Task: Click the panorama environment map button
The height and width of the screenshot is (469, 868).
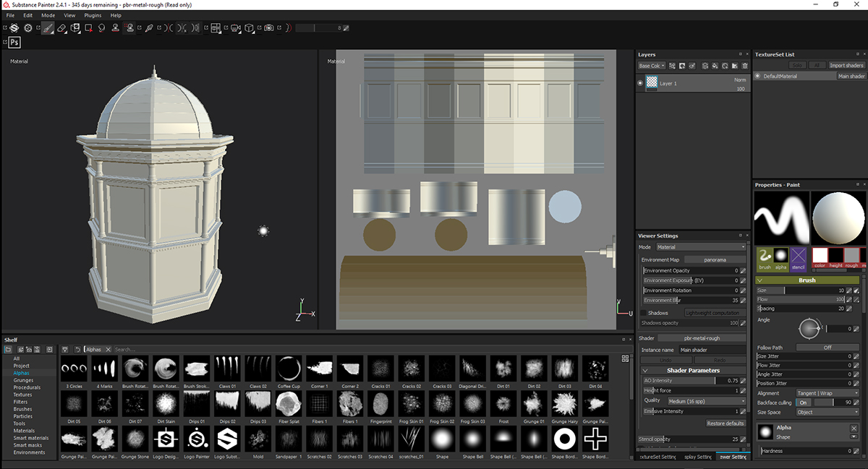Action: (x=715, y=259)
